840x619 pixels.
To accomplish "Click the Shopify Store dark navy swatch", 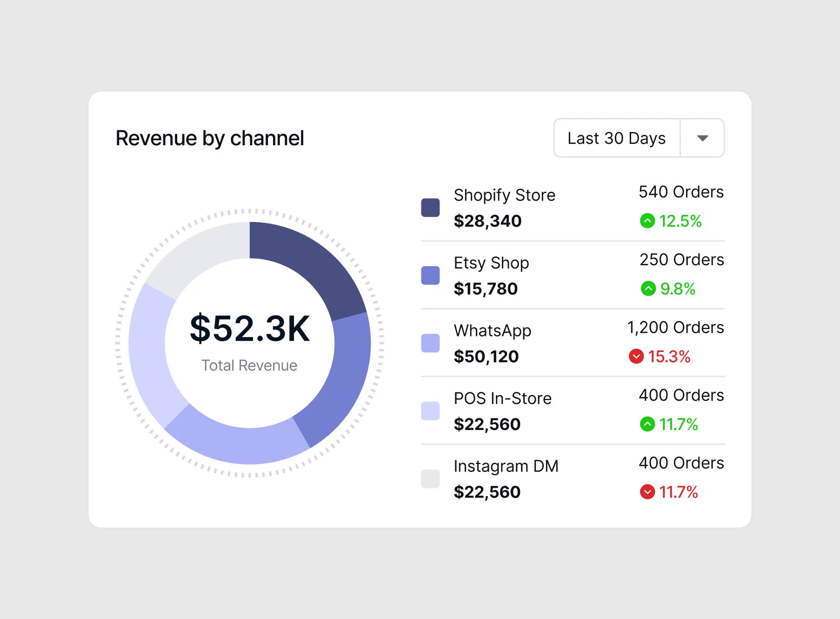I will point(430,208).
